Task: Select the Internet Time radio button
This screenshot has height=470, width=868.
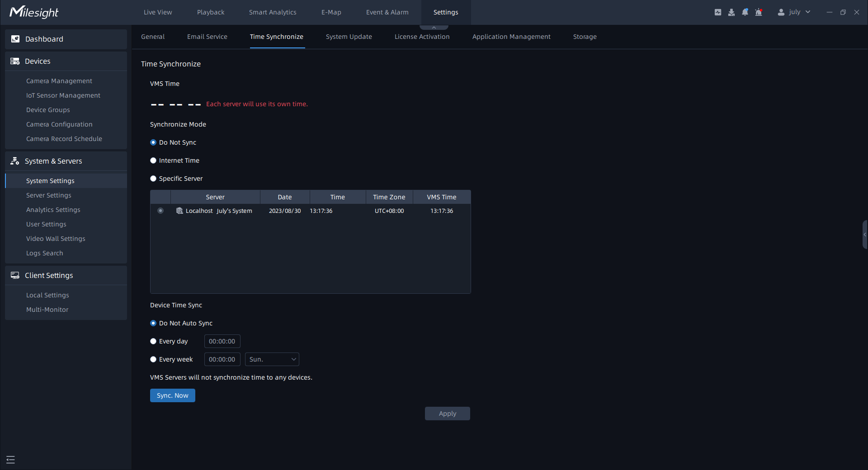Action: tap(153, 160)
